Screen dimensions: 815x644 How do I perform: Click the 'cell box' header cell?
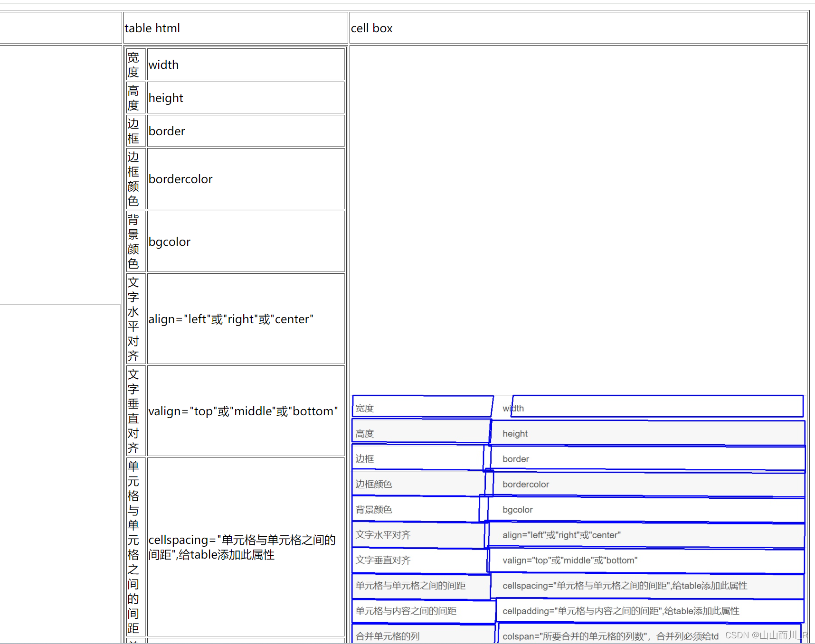(x=578, y=28)
